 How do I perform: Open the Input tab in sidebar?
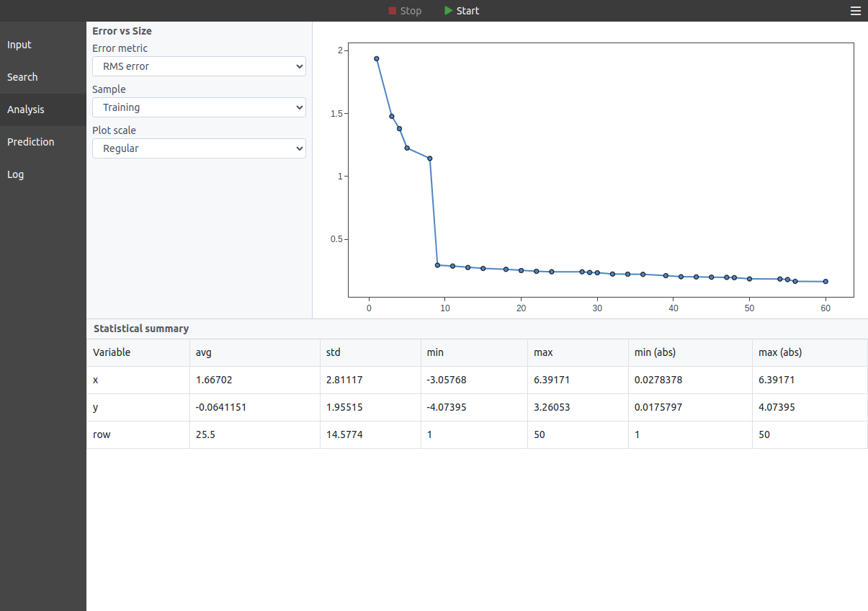tap(19, 45)
